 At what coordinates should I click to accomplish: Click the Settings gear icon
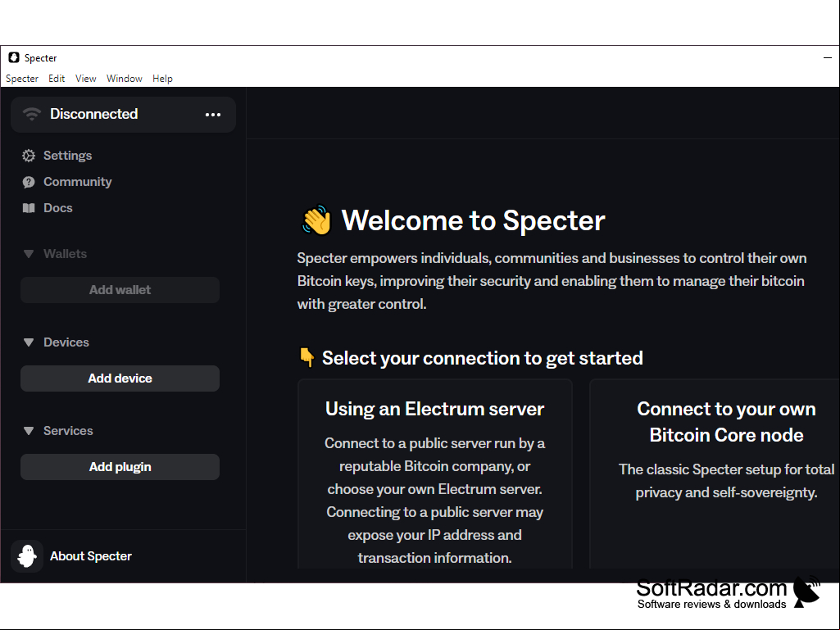point(29,156)
